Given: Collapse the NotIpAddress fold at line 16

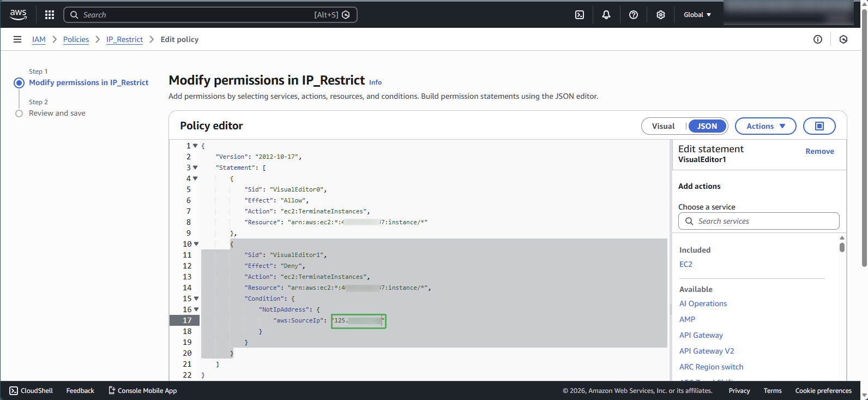Looking at the screenshot, I should click(196, 309).
